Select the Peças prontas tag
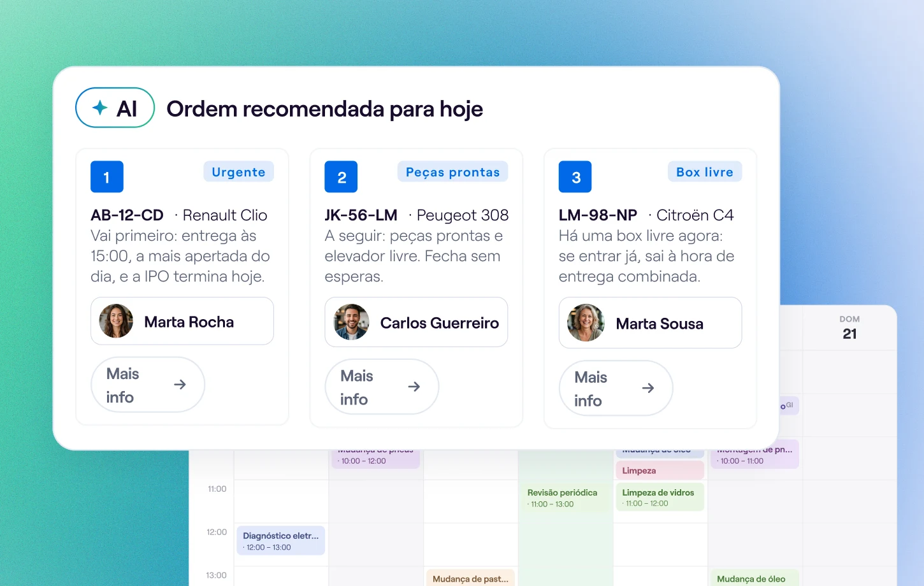The height and width of the screenshot is (586, 924). click(452, 172)
